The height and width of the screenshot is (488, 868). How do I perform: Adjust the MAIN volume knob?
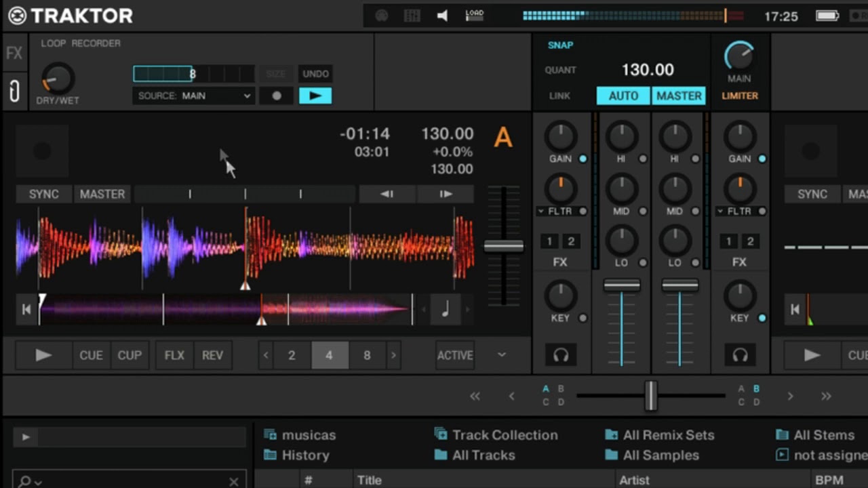pyautogui.click(x=739, y=56)
